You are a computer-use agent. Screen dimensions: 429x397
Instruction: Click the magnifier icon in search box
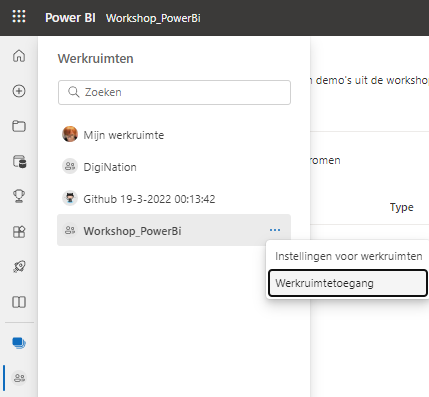click(74, 92)
